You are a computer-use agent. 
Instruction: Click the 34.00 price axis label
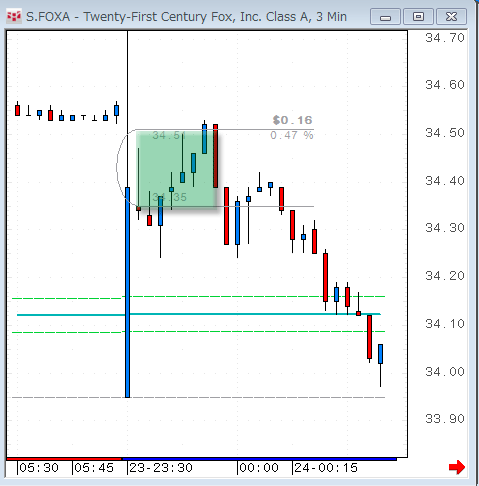tap(445, 372)
